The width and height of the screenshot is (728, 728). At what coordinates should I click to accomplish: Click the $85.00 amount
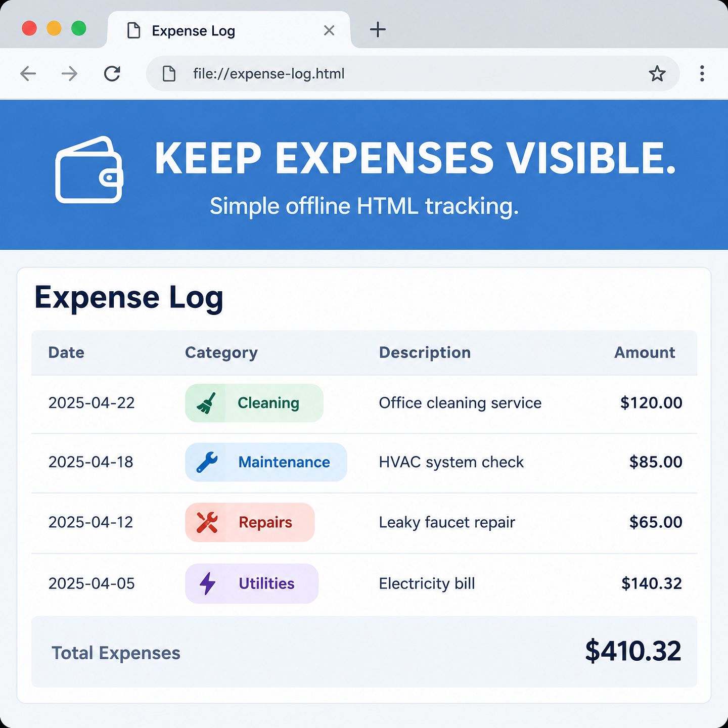tap(656, 462)
